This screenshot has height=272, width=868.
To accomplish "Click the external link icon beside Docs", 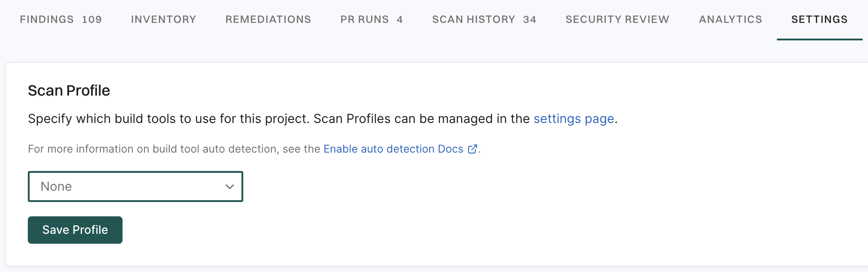I will point(472,149).
